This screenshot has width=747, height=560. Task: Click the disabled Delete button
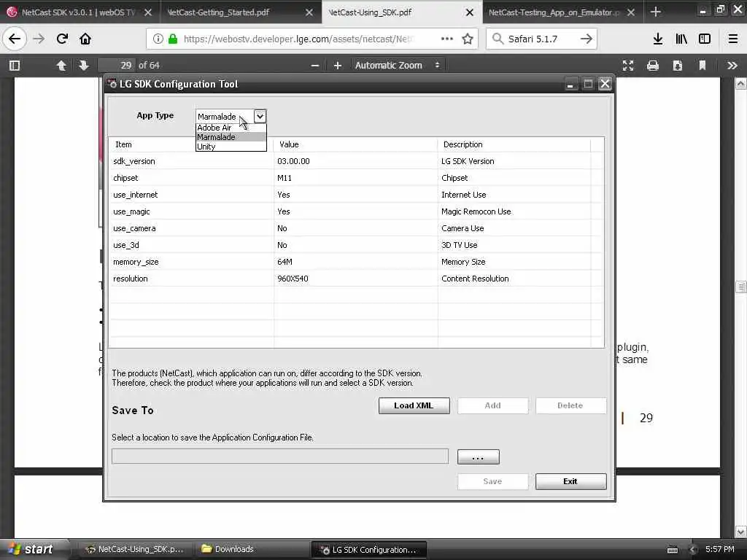click(x=570, y=405)
